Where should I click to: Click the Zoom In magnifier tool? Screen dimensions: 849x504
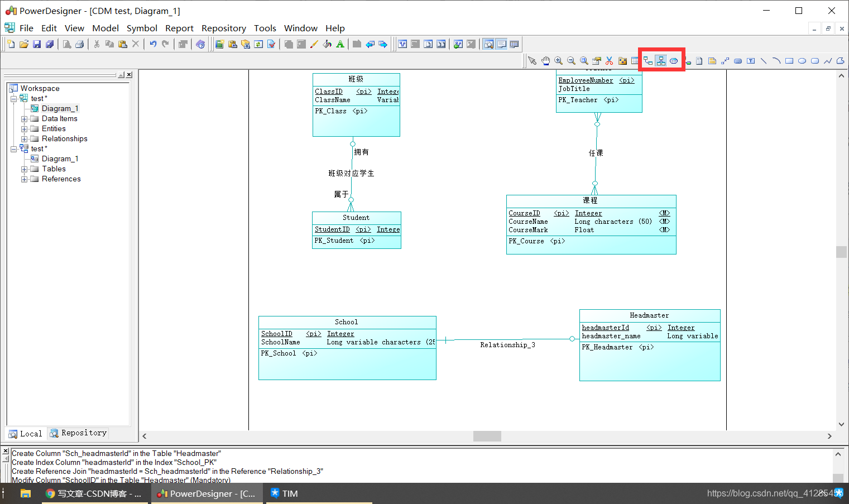tap(558, 61)
